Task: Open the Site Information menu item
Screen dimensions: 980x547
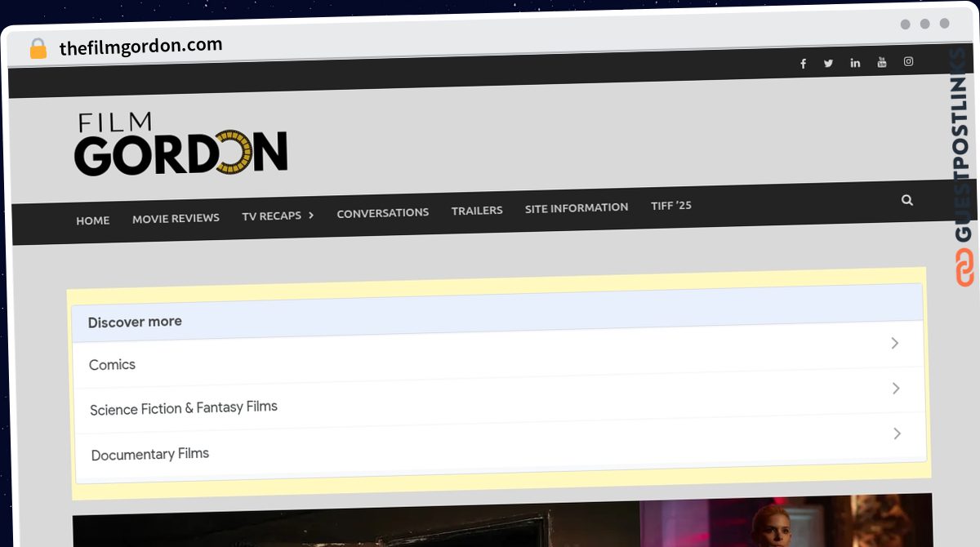Action: coord(577,208)
